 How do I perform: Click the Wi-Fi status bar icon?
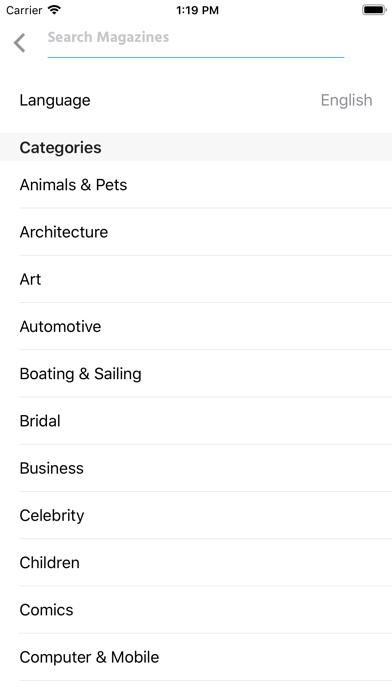pyautogui.click(x=54, y=9)
